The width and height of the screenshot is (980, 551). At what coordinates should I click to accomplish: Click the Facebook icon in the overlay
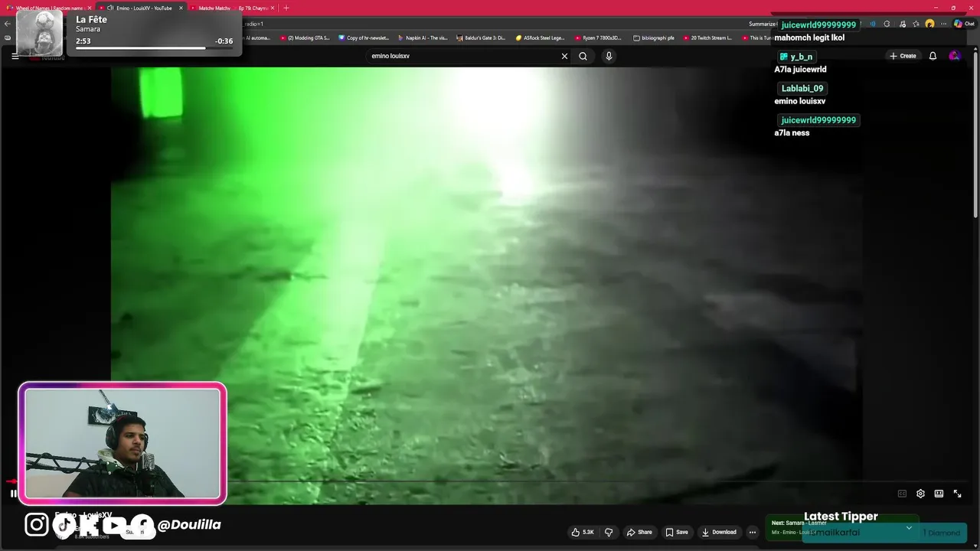tap(142, 525)
